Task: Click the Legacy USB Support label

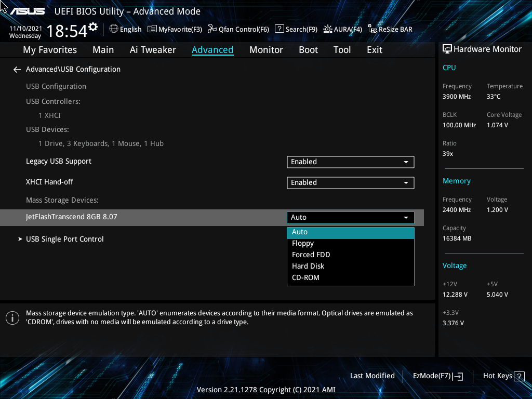Action: 59,162
